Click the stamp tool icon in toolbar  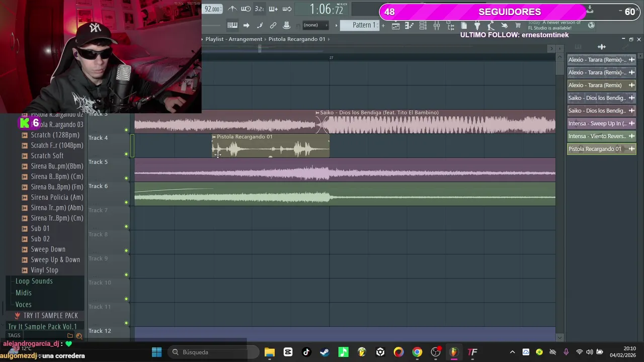pos(286,25)
